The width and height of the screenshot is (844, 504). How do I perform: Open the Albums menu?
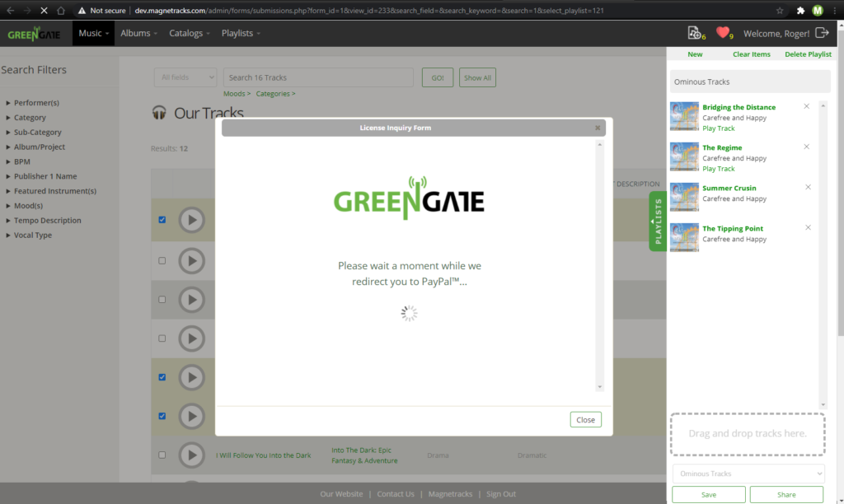pyautogui.click(x=138, y=33)
